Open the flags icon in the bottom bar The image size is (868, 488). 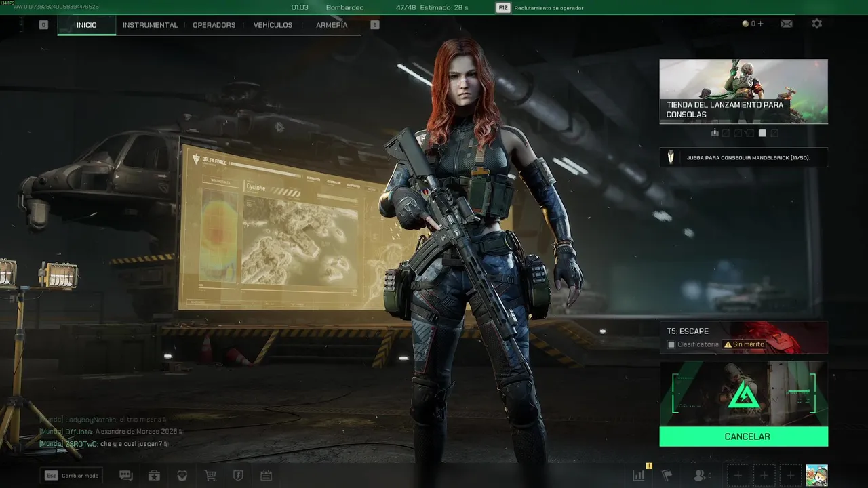[x=667, y=476]
